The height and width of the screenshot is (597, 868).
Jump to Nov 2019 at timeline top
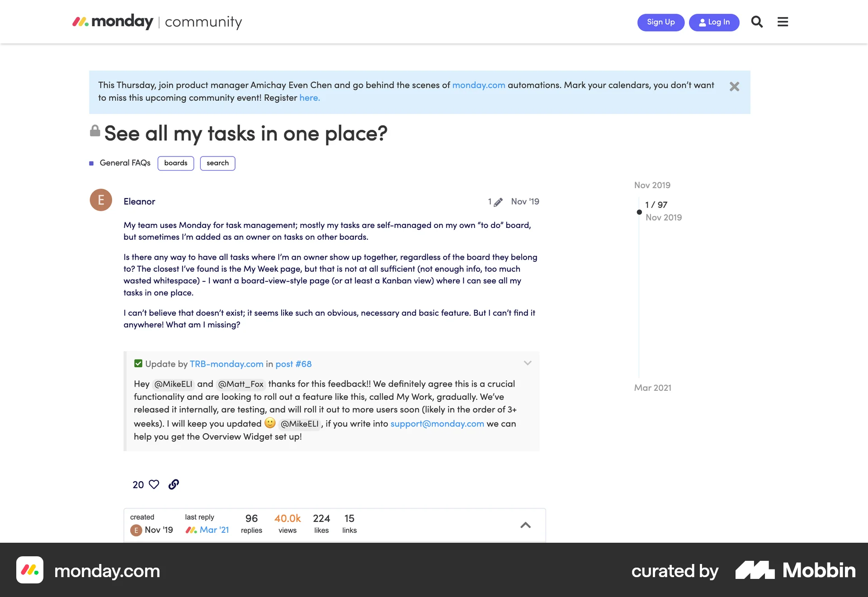coord(652,185)
